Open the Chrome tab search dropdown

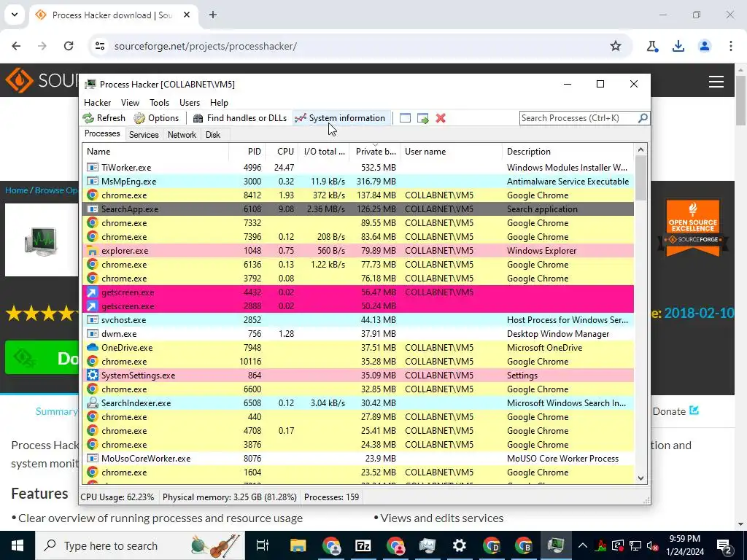point(15,15)
